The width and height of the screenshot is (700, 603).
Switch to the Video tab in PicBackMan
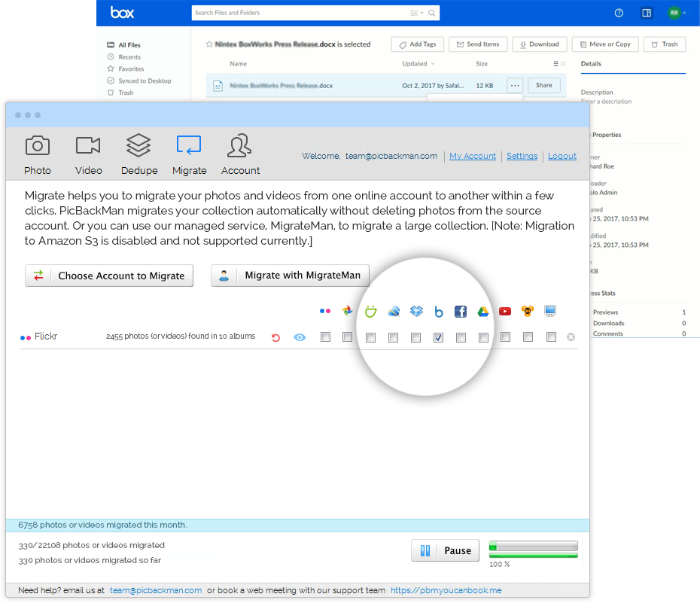click(x=88, y=154)
